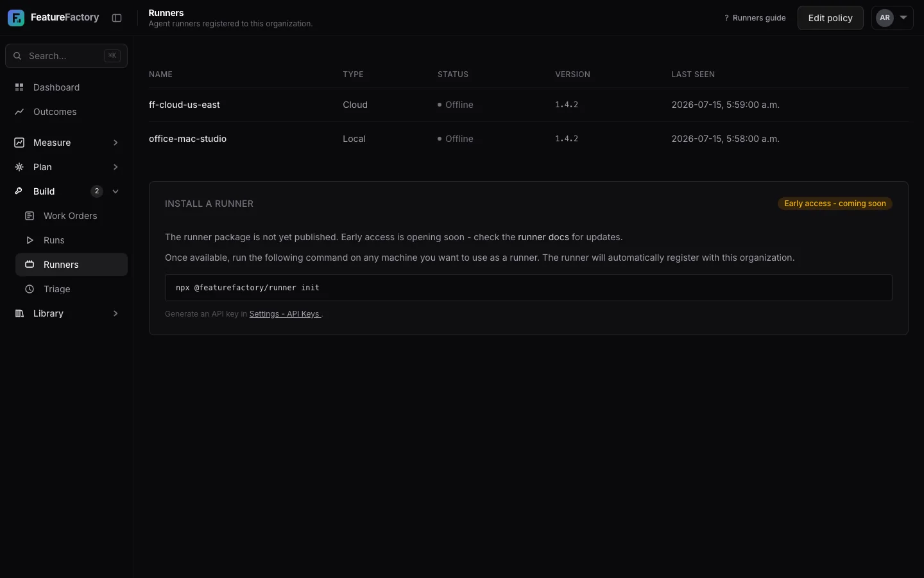Image resolution: width=924 pixels, height=578 pixels.
Task: Click the Search input field
Action: pos(66,56)
